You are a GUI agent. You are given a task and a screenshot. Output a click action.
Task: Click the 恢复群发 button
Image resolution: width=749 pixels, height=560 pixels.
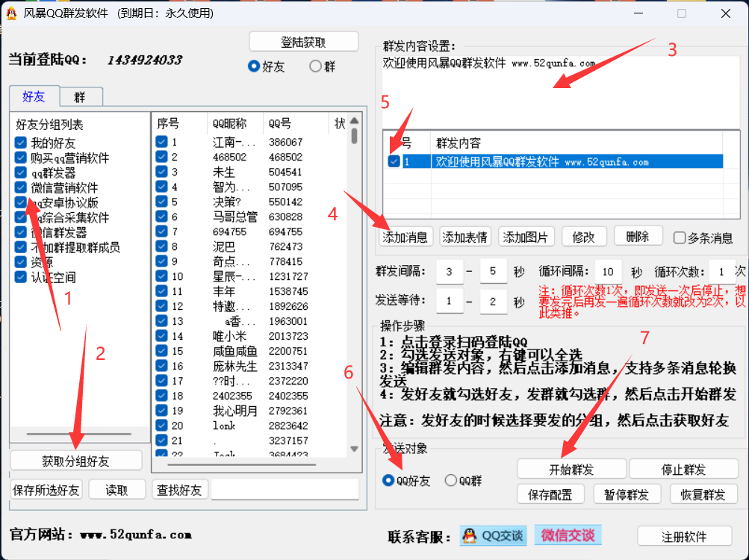point(703,494)
